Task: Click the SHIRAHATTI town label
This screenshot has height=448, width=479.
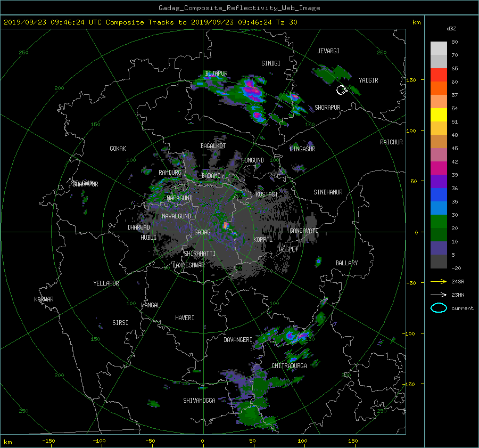Action: click(200, 253)
